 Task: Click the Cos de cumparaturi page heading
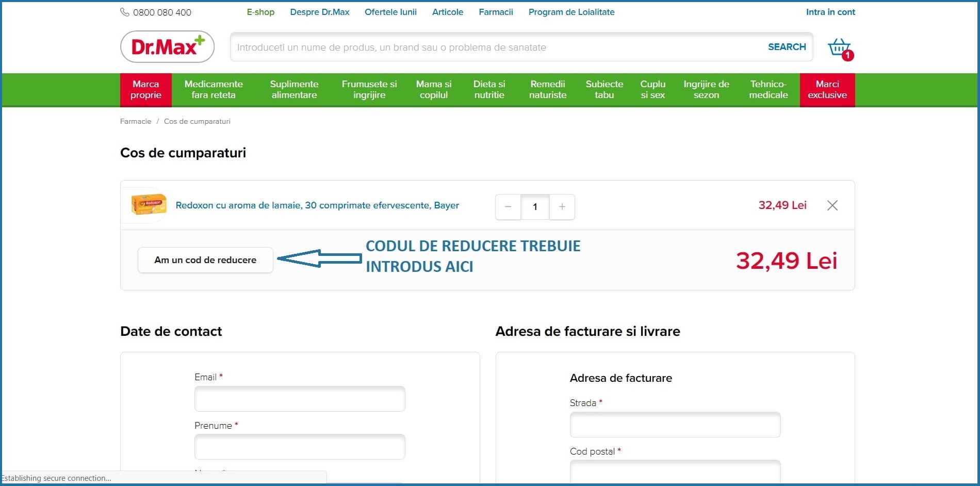tap(183, 153)
